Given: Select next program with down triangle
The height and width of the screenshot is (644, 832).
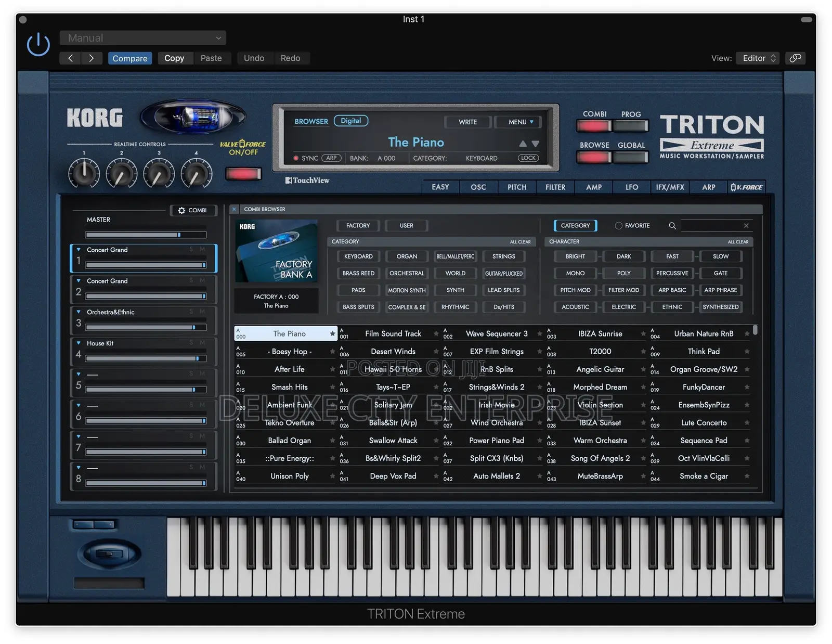Looking at the screenshot, I should click(535, 144).
